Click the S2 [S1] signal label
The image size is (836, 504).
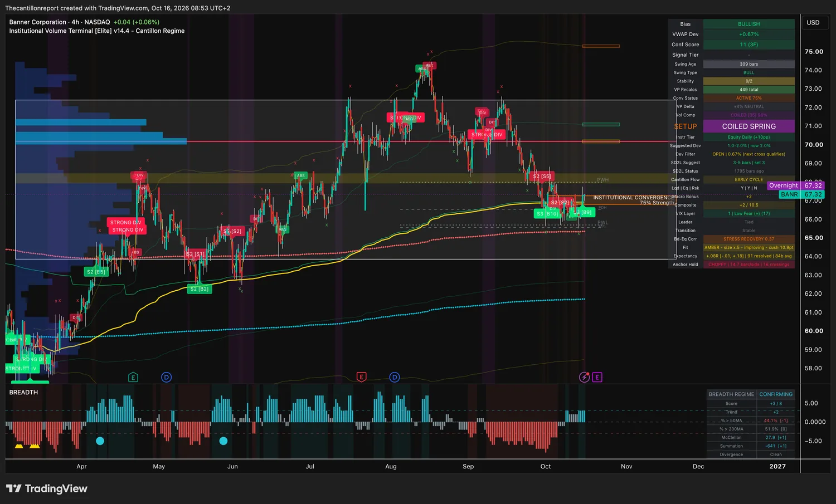[196, 254]
